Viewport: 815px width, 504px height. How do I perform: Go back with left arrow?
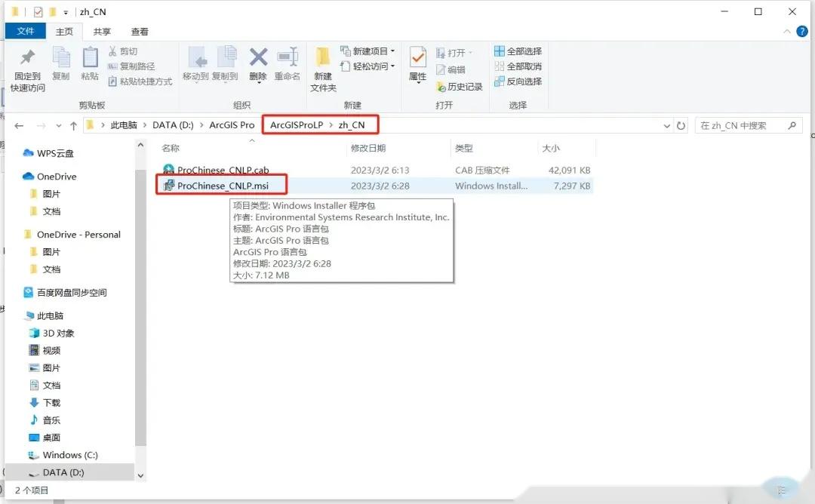[x=19, y=126]
